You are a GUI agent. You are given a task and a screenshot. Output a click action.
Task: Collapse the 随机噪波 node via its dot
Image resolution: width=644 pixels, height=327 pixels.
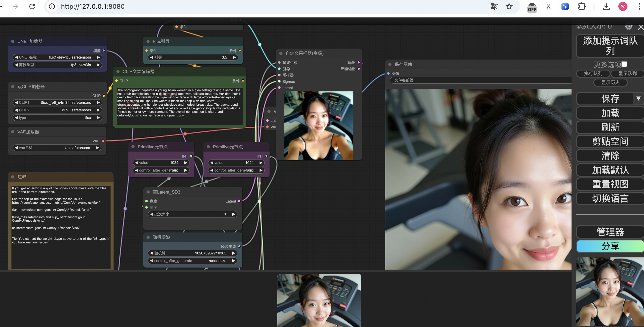pyautogui.click(x=148, y=237)
